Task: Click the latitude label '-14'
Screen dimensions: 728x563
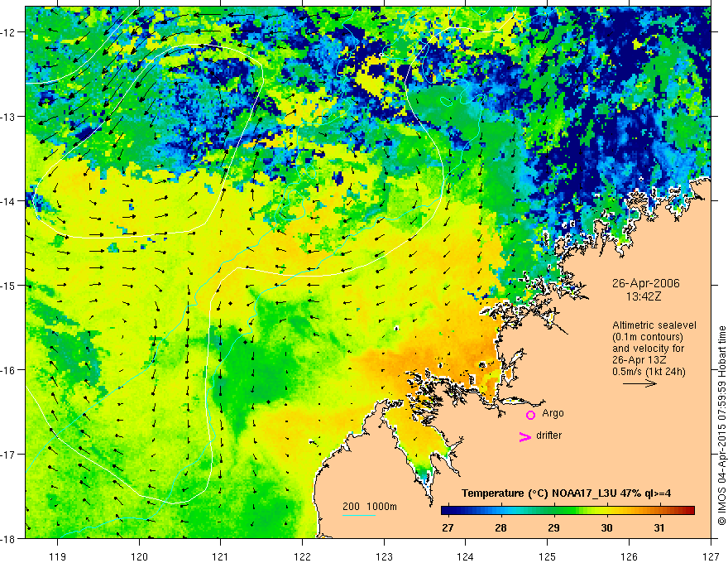Action: pos(9,201)
